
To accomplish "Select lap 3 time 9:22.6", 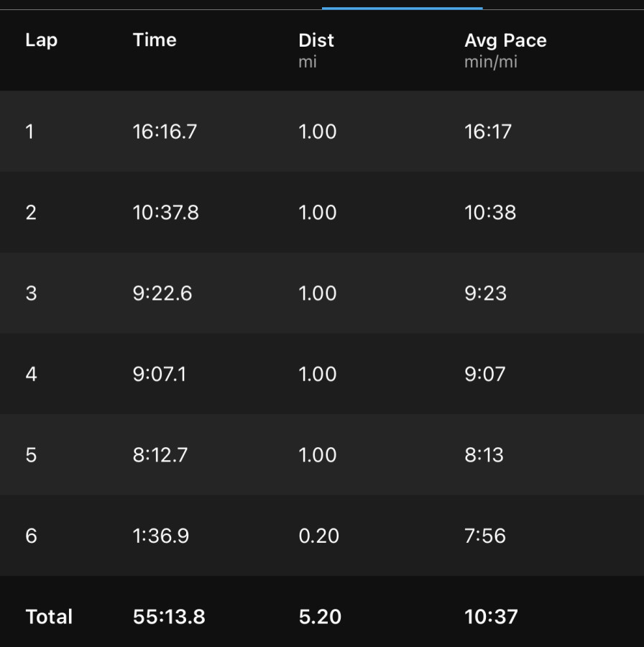I will [x=162, y=293].
